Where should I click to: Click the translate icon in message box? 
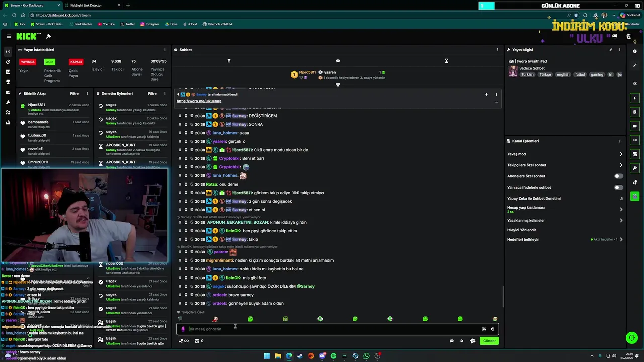tap(484, 329)
